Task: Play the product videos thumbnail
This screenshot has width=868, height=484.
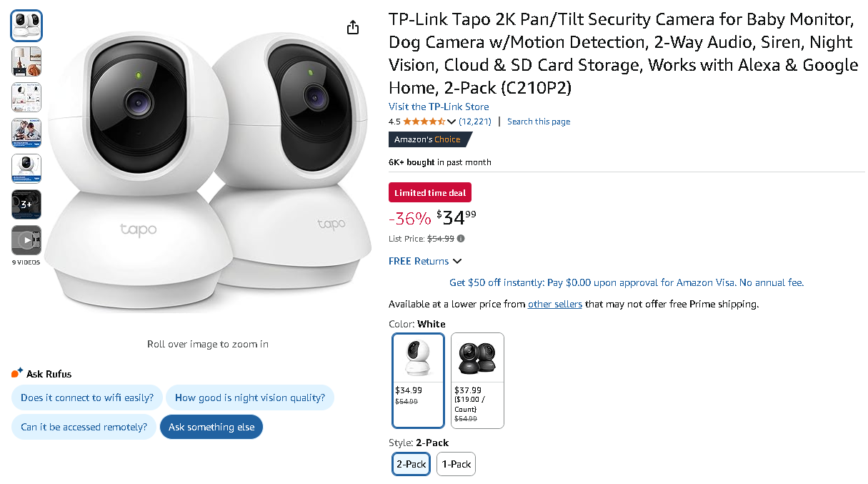Action: pyautogui.click(x=26, y=240)
